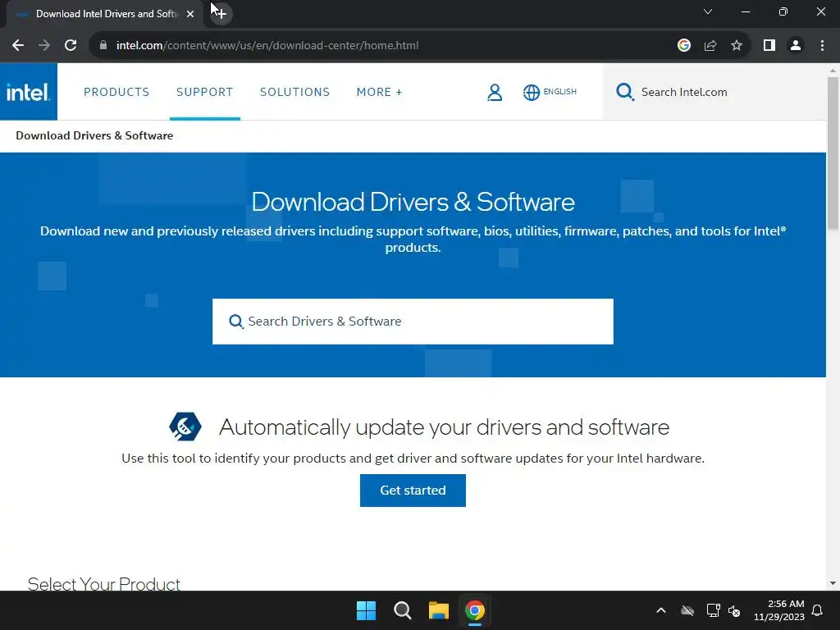Go back with browser back arrow
The image size is (840, 630).
click(x=18, y=46)
